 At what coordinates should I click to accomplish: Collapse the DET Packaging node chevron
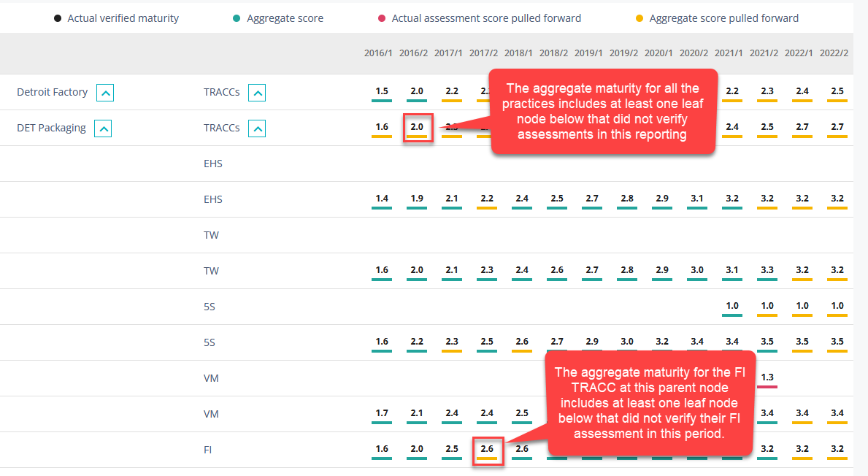pyautogui.click(x=104, y=128)
